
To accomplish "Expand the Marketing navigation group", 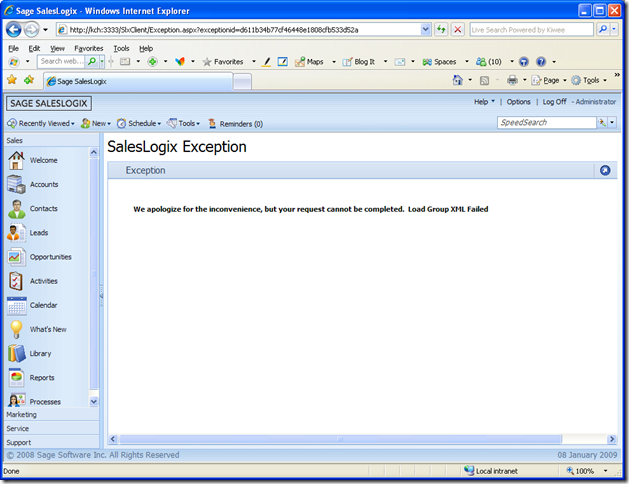I will (x=52, y=414).
